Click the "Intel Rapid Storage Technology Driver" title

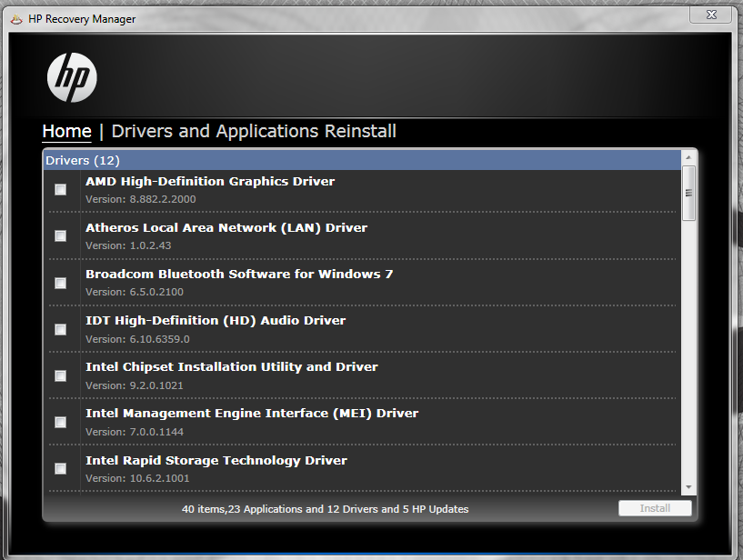pos(216,461)
